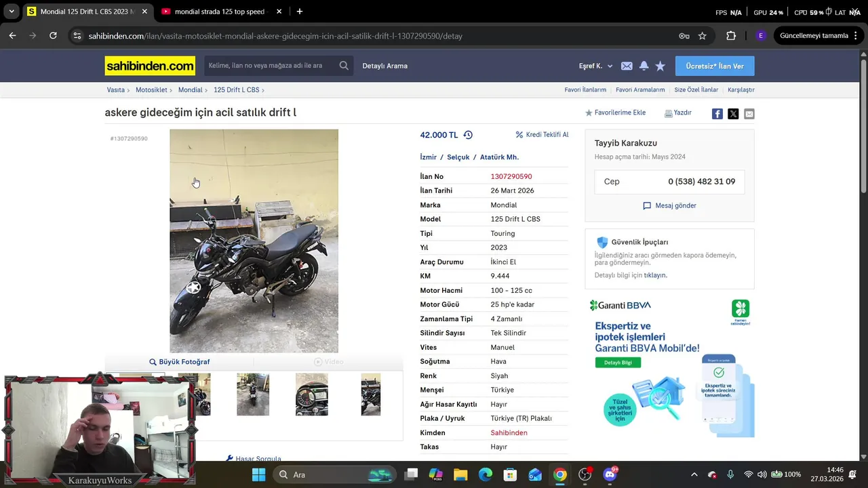Click the İzmir location link

coord(429,157)
